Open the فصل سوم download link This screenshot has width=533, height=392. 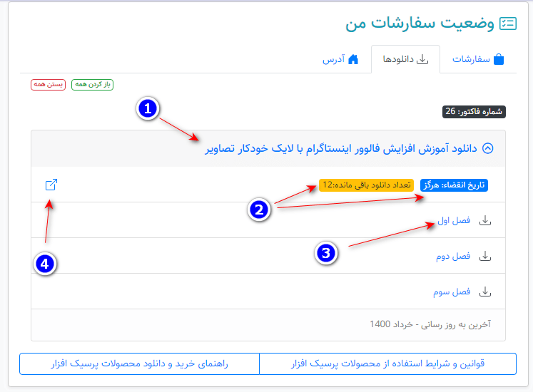point(452,292)
